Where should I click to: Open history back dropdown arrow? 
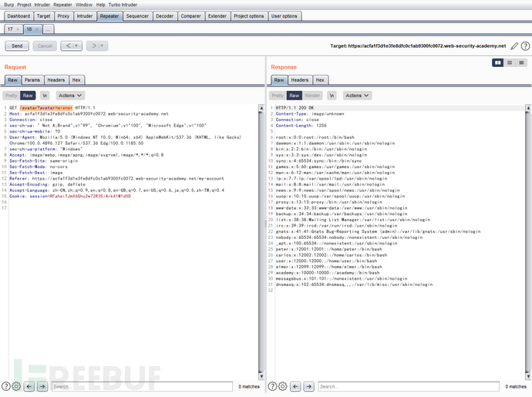point(78,46)
